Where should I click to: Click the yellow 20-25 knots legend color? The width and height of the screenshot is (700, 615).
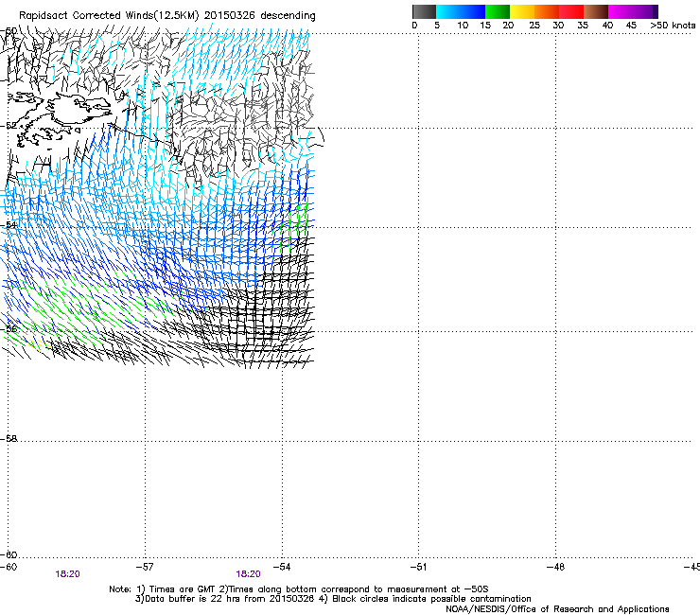pos(522,11)
